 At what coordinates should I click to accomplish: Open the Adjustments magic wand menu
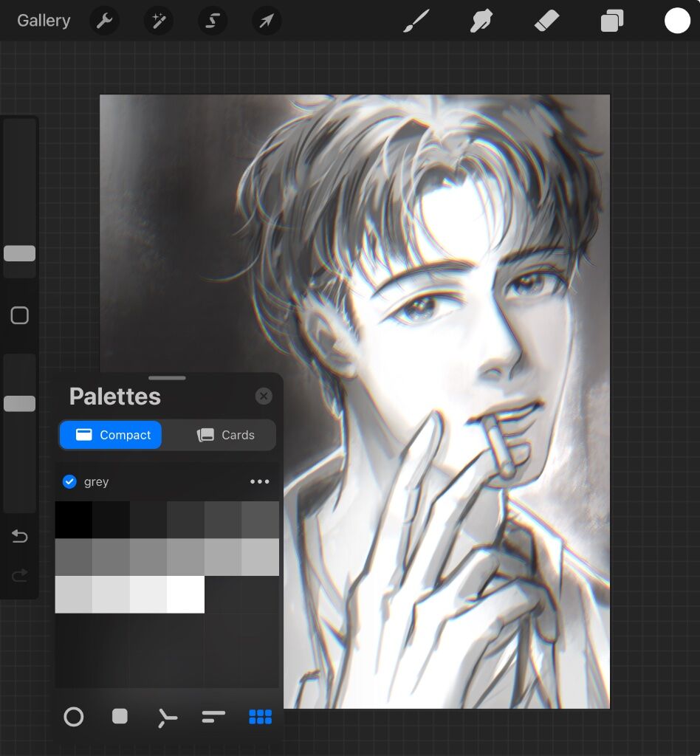tap(159, 21)
